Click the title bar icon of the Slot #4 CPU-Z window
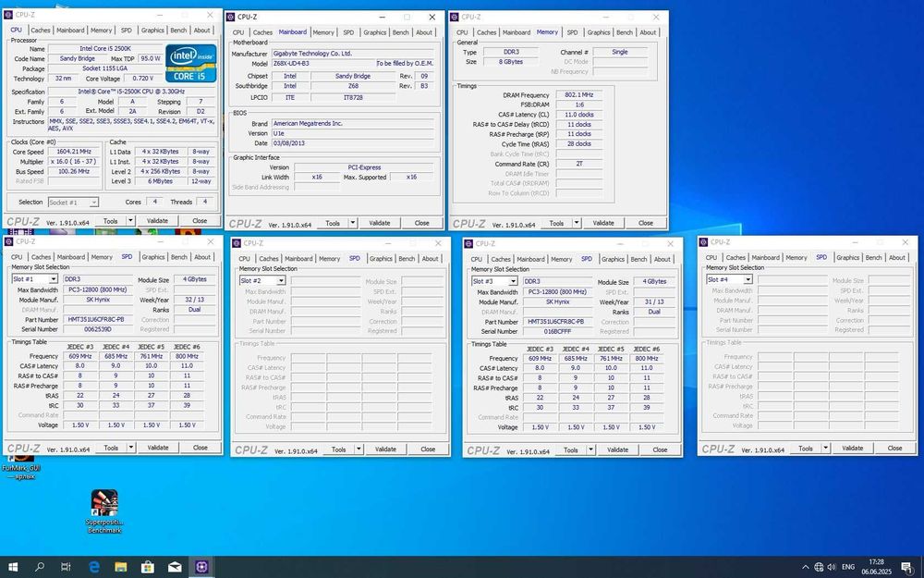924x578 pixels. tap(703, 241)
